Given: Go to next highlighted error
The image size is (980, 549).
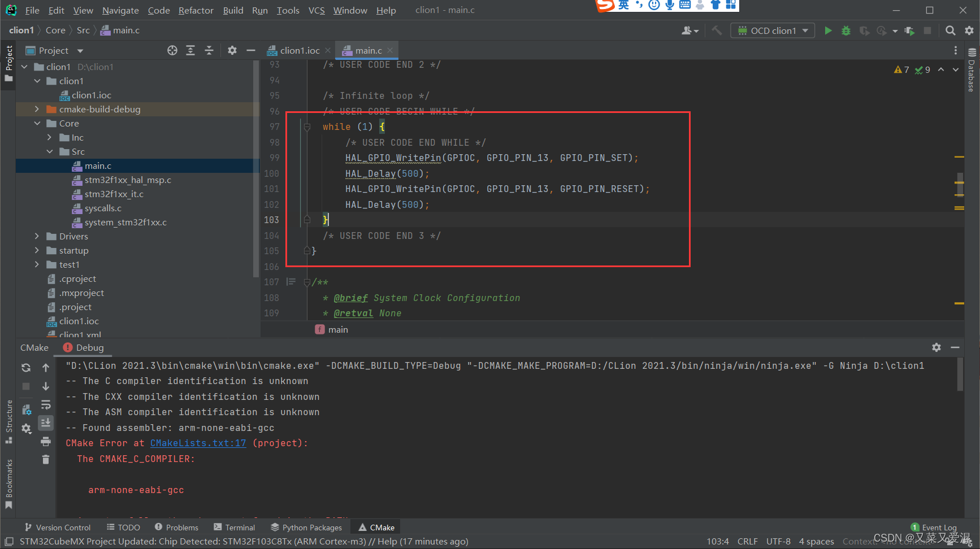Looking at the screenshot, I should (x=956, y=69).
